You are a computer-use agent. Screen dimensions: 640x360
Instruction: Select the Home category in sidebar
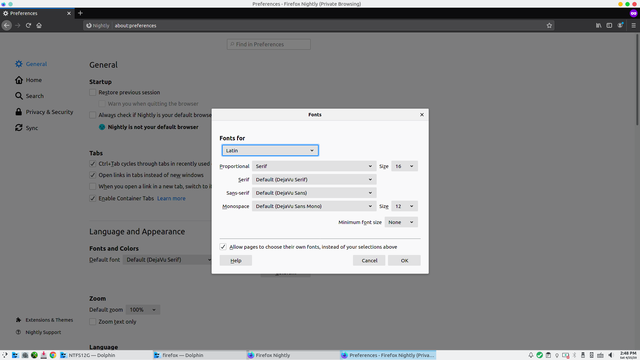29,80
